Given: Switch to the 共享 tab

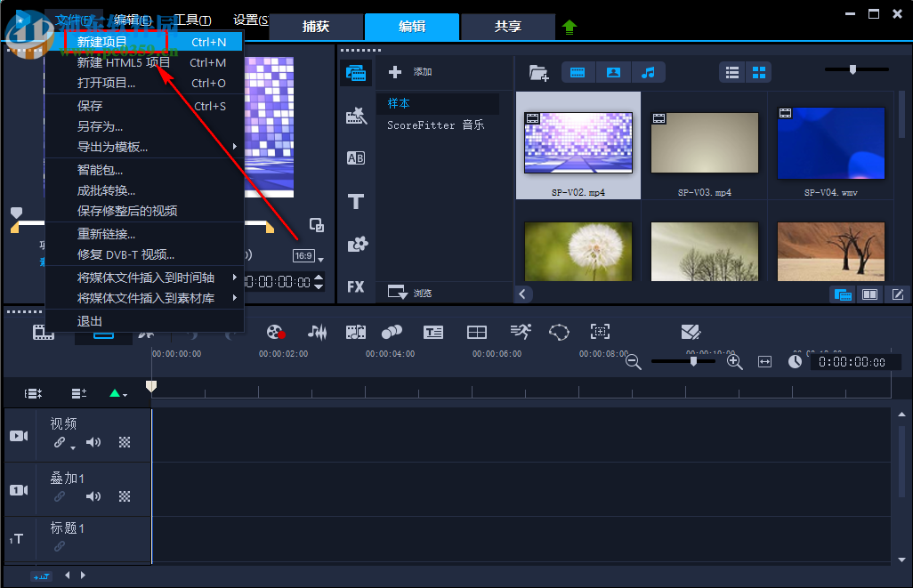Looking at the screenshot, I should pyautogui.click(x=508, y=27).
